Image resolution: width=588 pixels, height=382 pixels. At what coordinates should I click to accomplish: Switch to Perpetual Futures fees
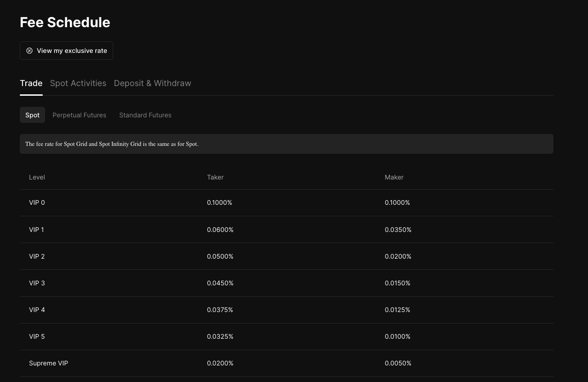tap(79, 115)
